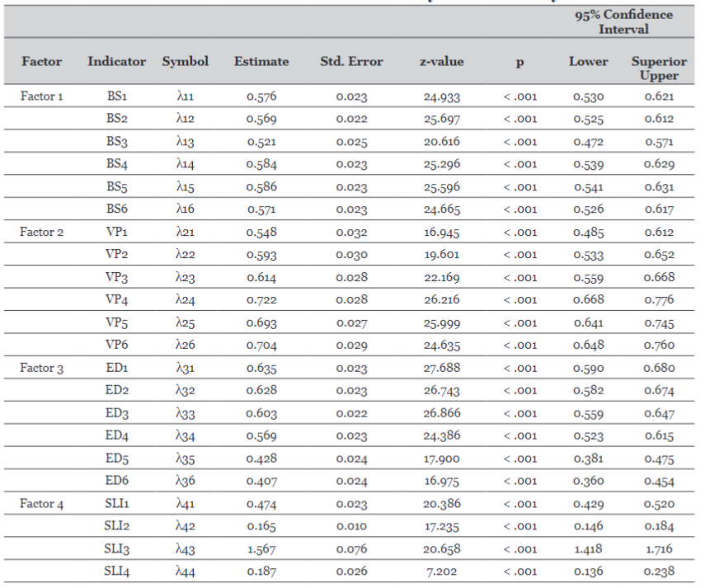Click the Superior Upper column header
The width and height of the screenshot is (710, 588).
pos(659,67)
